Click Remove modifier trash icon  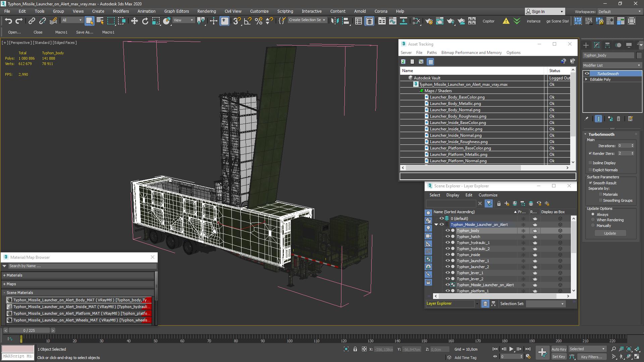click(619, 119)
